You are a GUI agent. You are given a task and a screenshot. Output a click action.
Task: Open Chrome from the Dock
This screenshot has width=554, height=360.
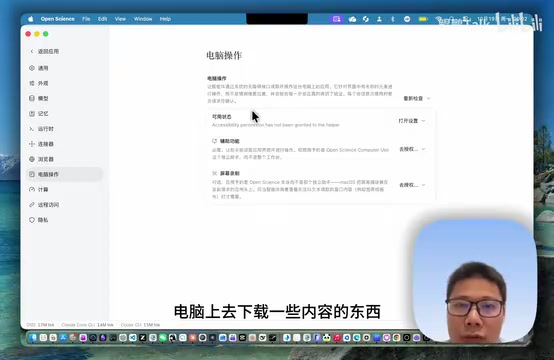396,338
